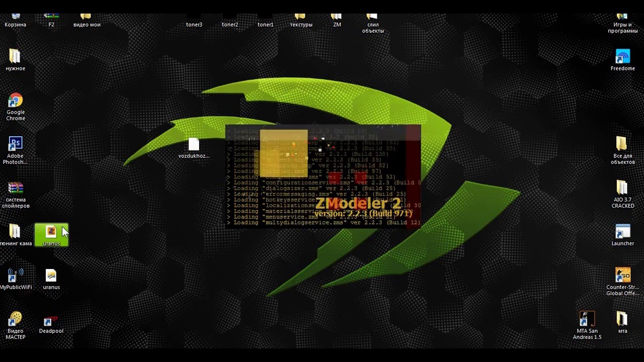Launch the Deadpool shortcut

pos(51,323)
